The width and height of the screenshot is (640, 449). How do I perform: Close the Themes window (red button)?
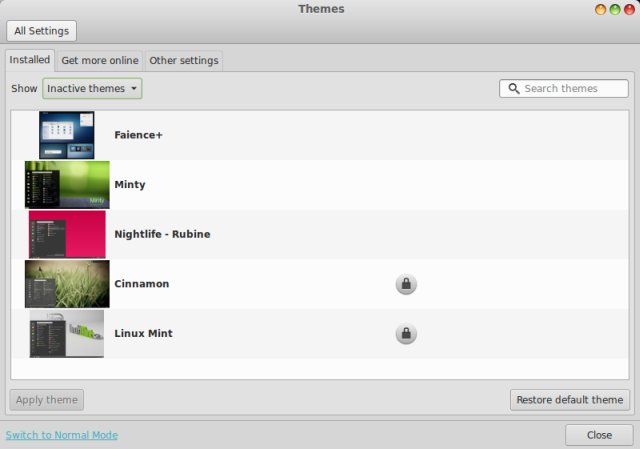click(x=630, y=9)
